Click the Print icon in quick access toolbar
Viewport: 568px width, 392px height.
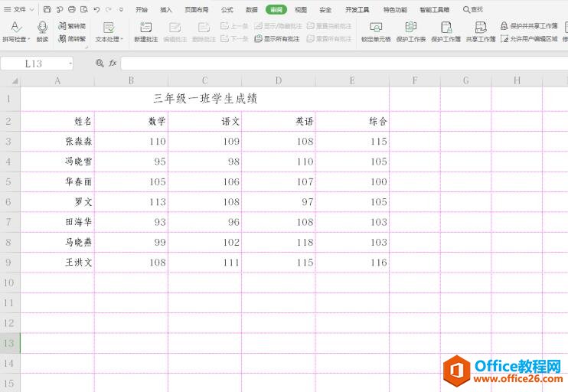(x=72, y=9)
